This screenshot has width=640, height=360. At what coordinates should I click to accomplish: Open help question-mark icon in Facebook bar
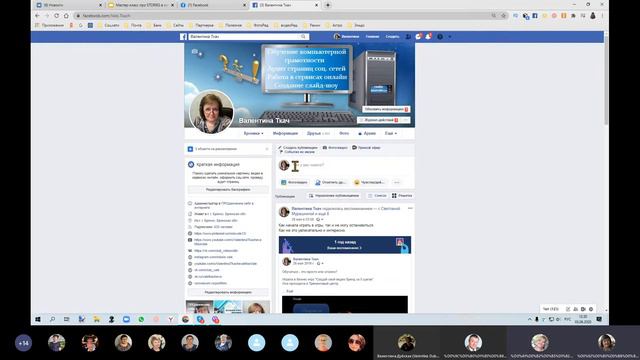(440, 37)
